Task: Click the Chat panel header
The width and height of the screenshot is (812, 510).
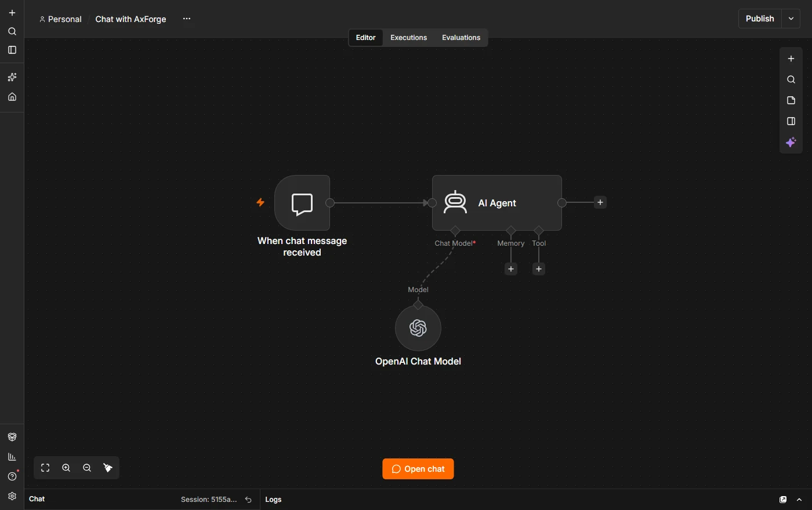Action: click(37, 499)
